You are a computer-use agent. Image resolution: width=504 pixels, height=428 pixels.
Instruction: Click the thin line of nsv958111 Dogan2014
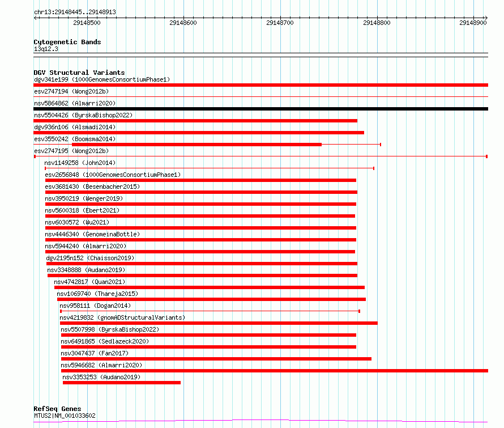pos(210,311)
